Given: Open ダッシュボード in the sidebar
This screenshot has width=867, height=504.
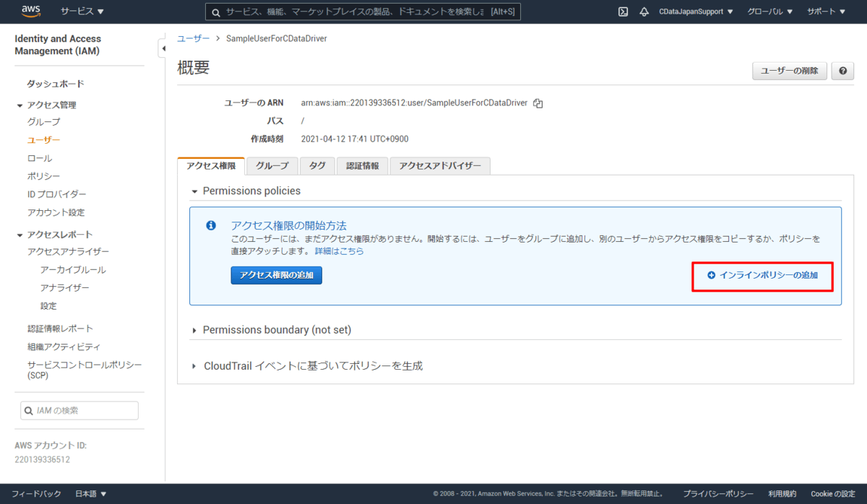Looking at the screenshot, I should [56, 84].
